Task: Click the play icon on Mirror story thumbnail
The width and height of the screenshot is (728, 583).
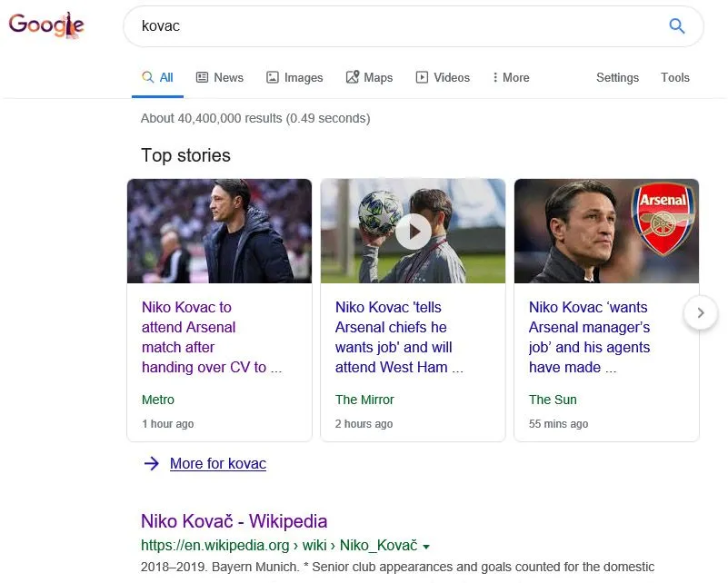Action: click(414, 232)
